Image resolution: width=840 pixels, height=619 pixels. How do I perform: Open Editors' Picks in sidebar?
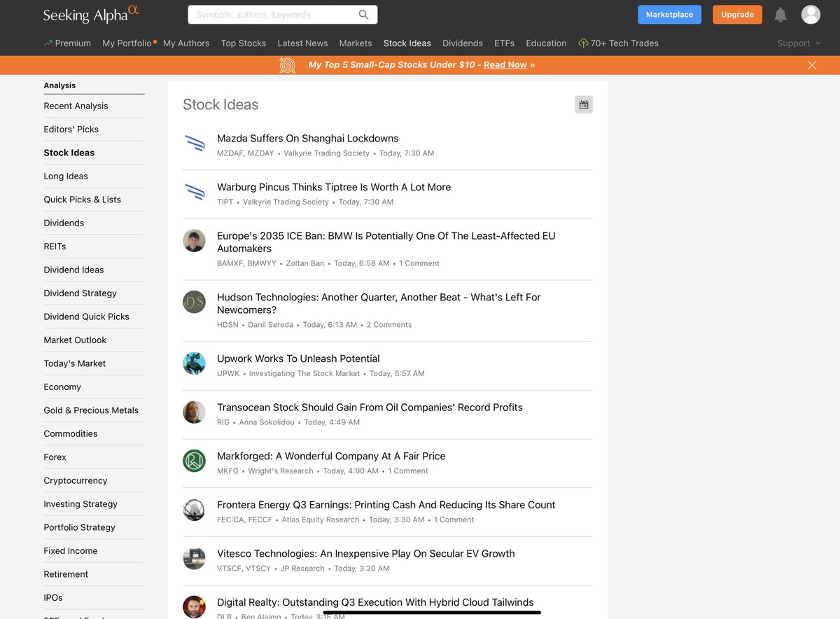tap(71, 130)
